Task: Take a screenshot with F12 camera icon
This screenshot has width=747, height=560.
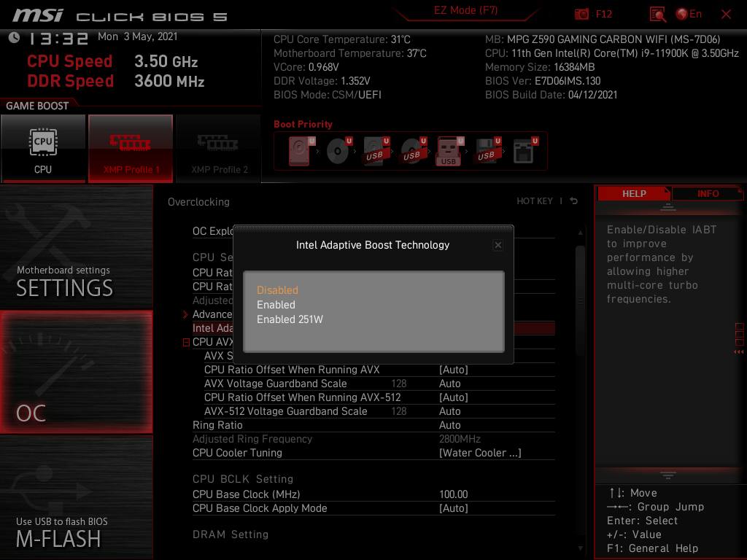Action: point(581,15)
